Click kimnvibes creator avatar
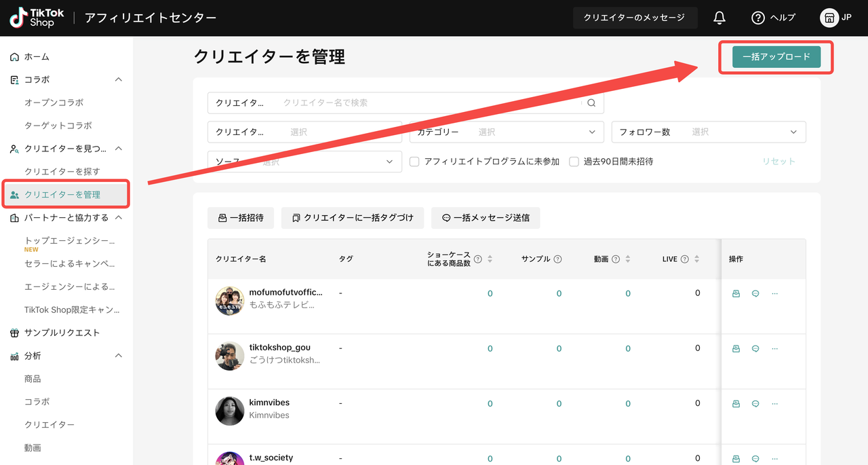 point(230,411)
